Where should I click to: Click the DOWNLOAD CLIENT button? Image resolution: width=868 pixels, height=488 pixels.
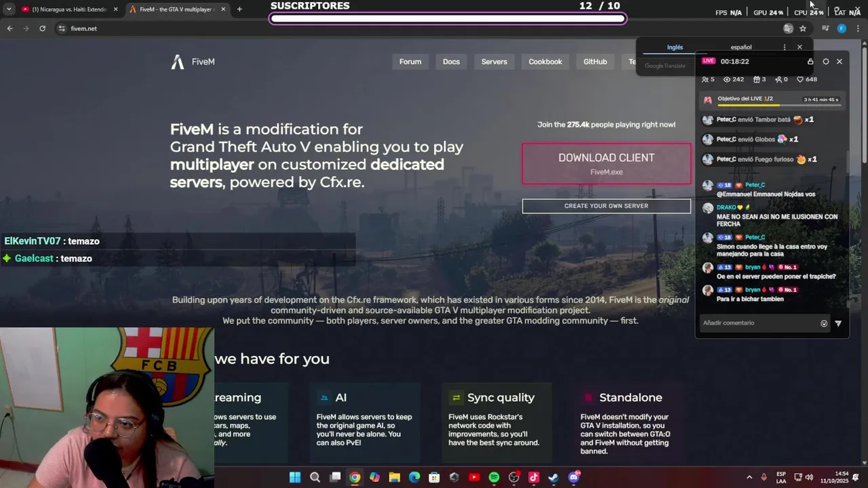(606, 163)
